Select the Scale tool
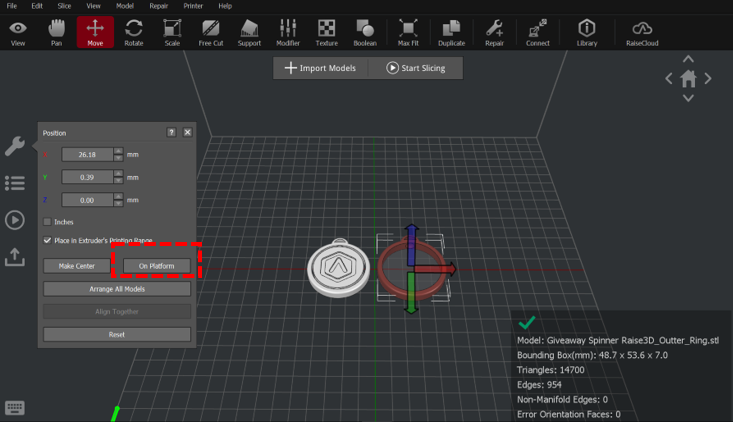This screenshot has width=733, height=423. coord(172,31)
